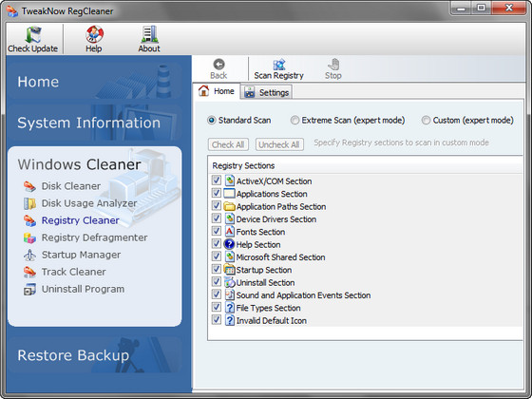Select the Extreme Scan radio button
Image resolution: width=532 pixels, height=399 pixels.
click(294, 120)
